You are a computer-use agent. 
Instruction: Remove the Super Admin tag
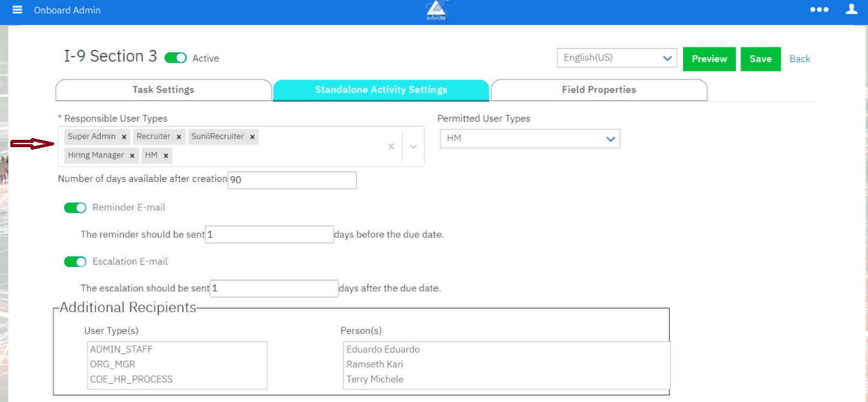tap(124, 137)
